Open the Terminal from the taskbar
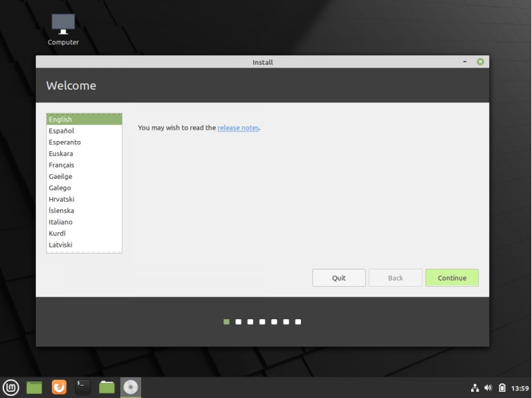 (x=82, y=387)
